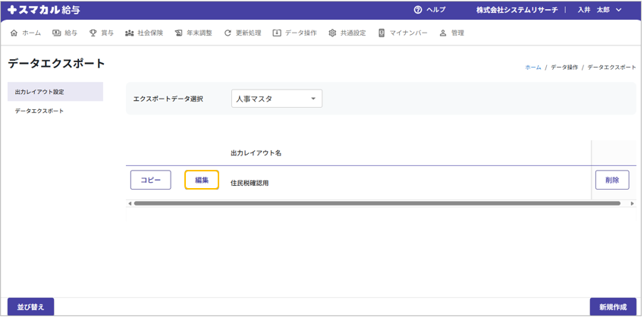The height and width of the screenshot is (317, 644).
Task: Click the 更新処理 refresh icon
Action: pos(228,33)
